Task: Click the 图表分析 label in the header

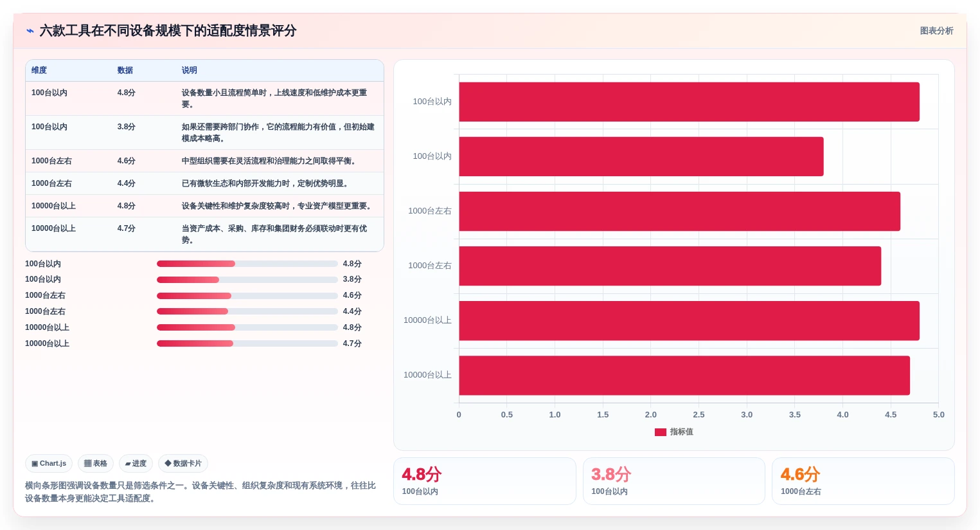Action: (936, 31)
